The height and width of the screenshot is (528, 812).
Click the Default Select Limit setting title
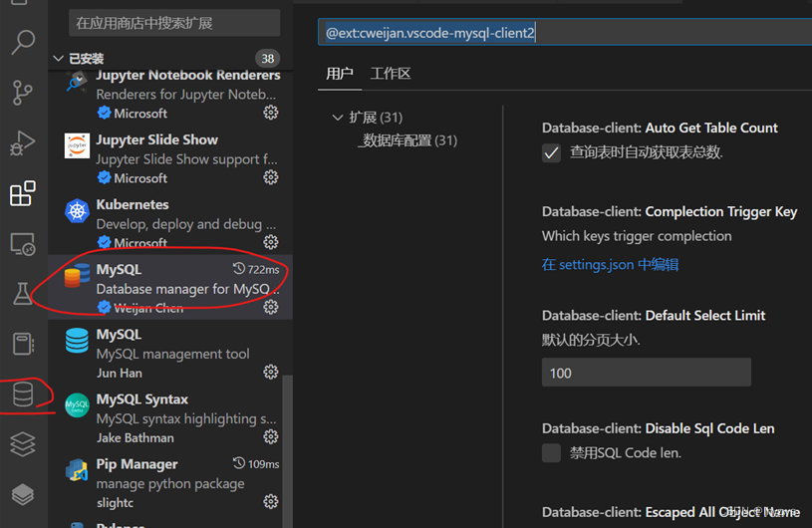[654, 315]
